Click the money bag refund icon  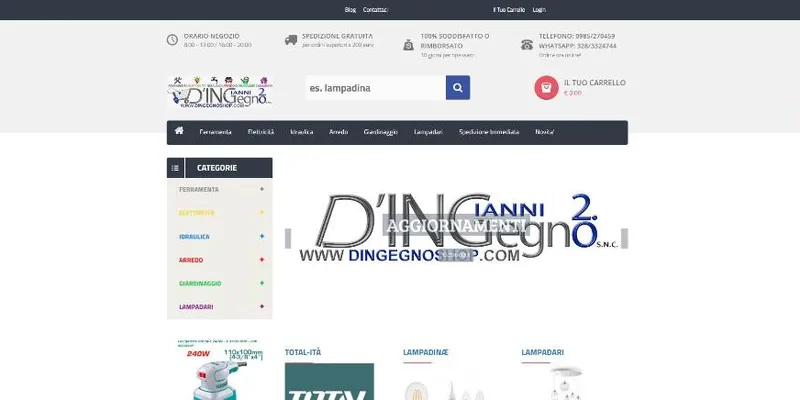pyautogui.click(x=409, y=45)
